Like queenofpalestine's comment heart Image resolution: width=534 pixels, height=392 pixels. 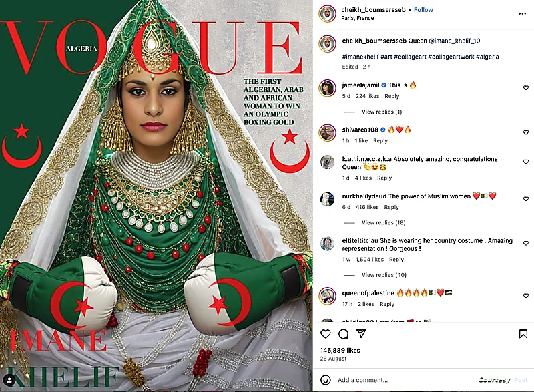pos(526,296)
